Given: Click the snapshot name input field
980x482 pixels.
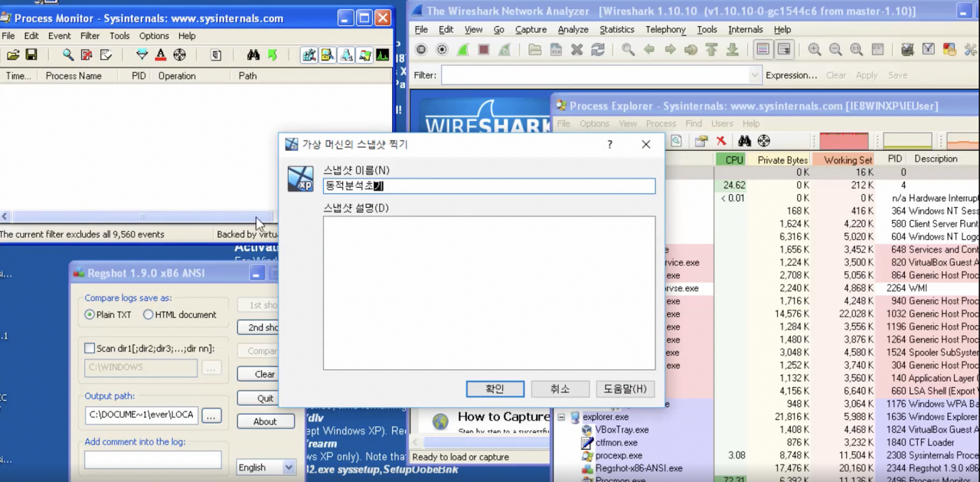Looking at the screenshot, I should 489,185.
